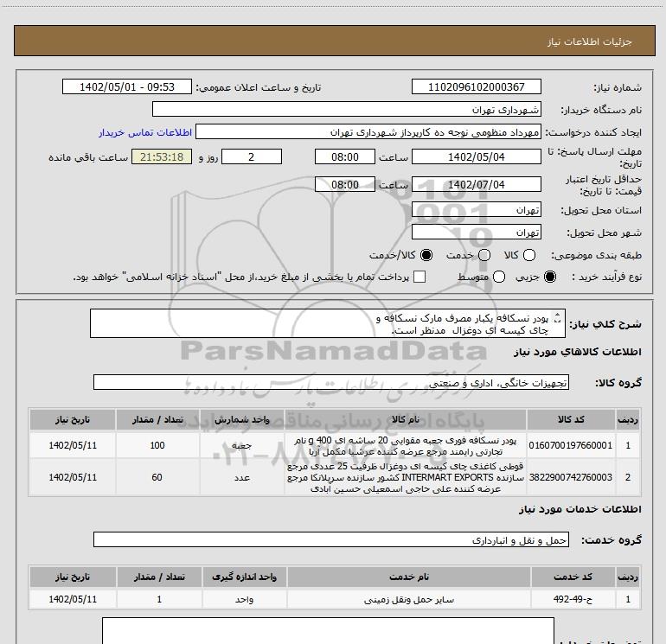Click the کد خدمت column header

click(573, 577)
